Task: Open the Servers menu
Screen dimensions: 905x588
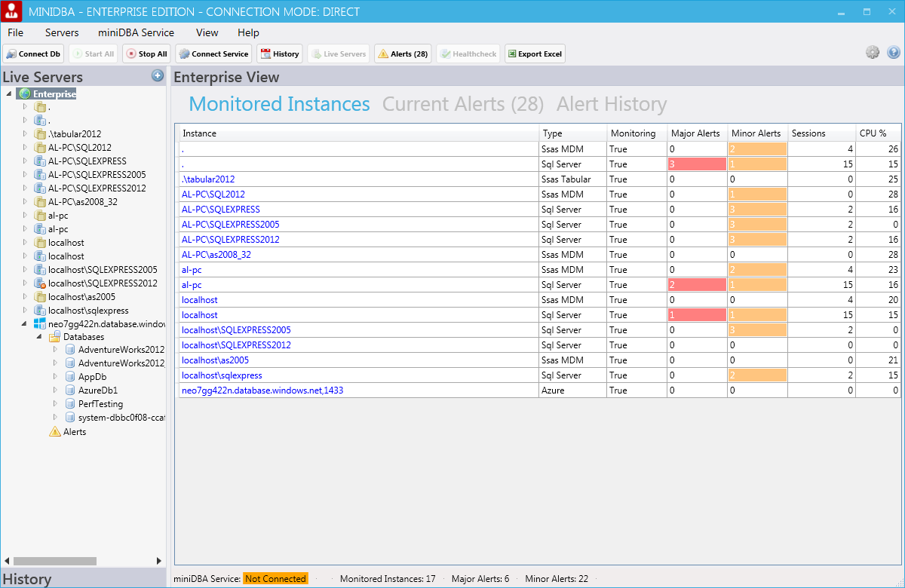Action: tap(62, 32)
